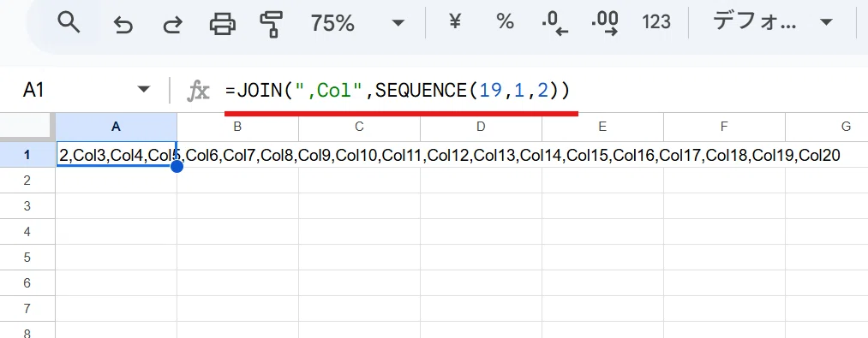Click the blue fill handle on A1
868x338 pixels.
coord(177,166)
